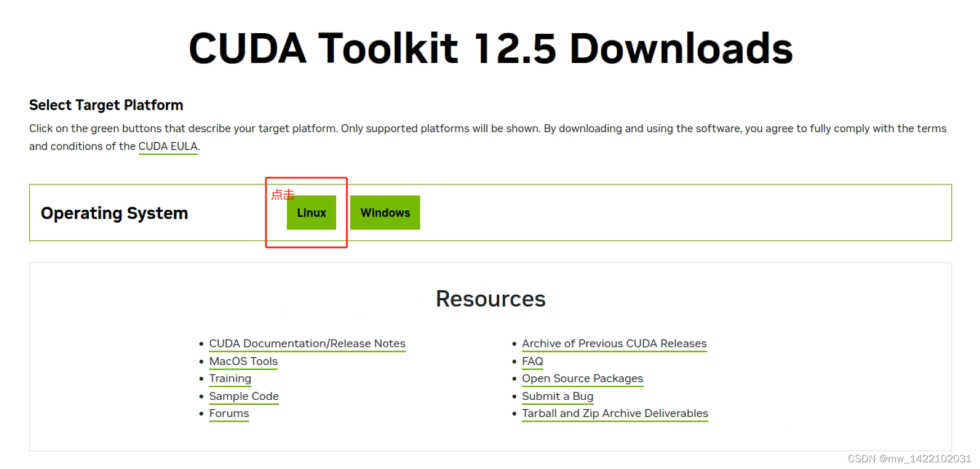Viewport: 980px width, 469px height.
Task: Click the Select Target Platform heading
Action: pos(106,105)
